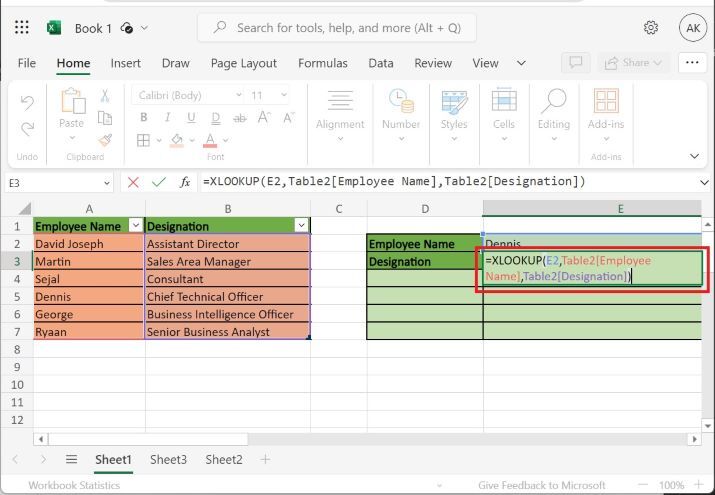The height and width of the screenshot is (495, 715).
Task: Open the settings gear
Action: (651, 27)
